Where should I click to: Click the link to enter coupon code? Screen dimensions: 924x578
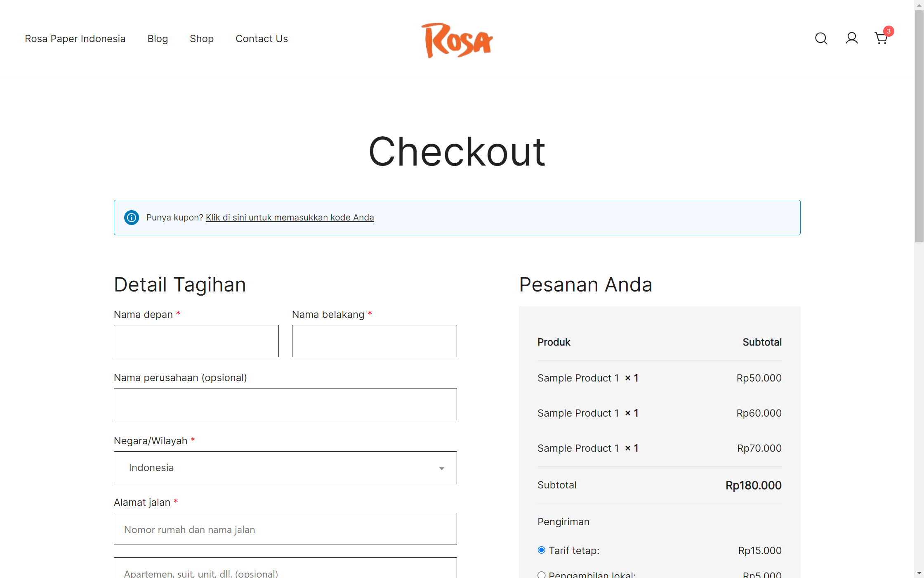click(290, 218)
